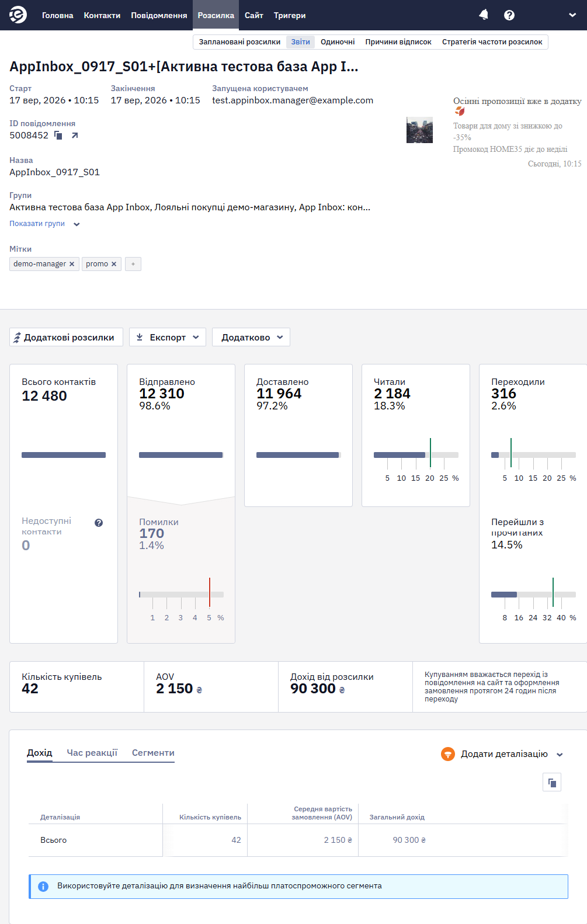The width and height of the screenshot is (587, 924).
Task: Open the account menu chevron in header
Action: pyautogui.click(x=572, y=15)
